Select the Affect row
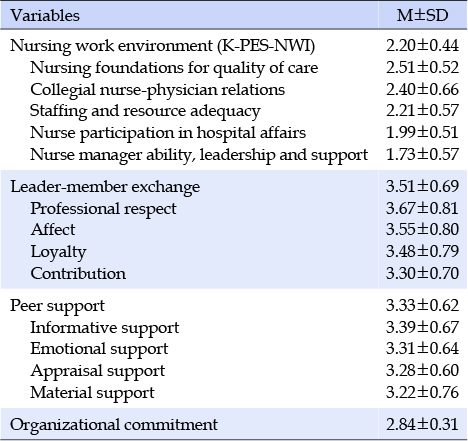Image resolution: width=468 pixels, height=441 pixels. point(234,230)
